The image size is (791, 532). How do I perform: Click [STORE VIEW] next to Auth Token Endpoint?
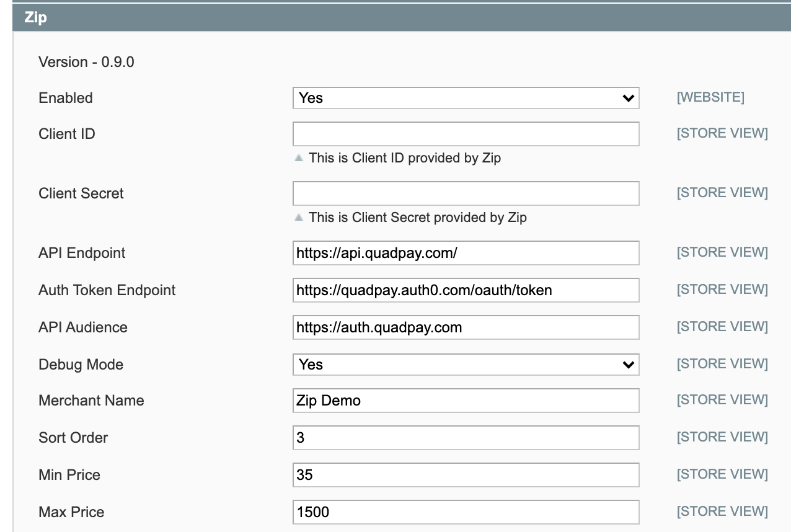pyautogui.click(x=722, y=290)
